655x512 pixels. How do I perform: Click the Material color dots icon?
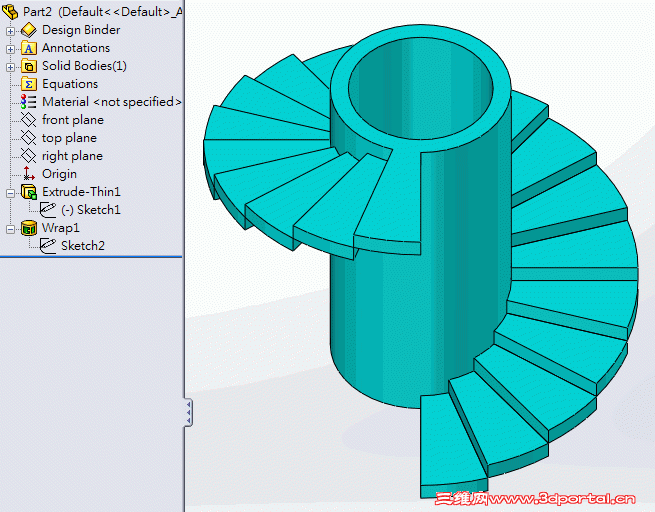point(28,102)
